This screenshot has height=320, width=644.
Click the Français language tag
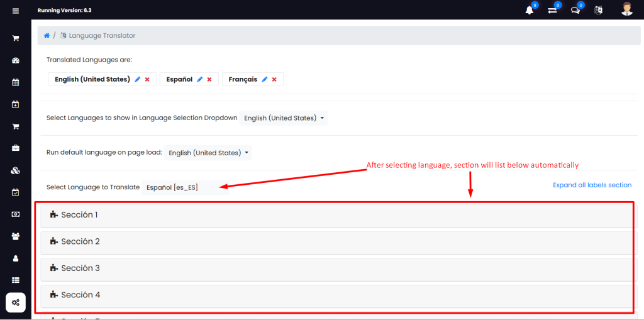(253, 79)
